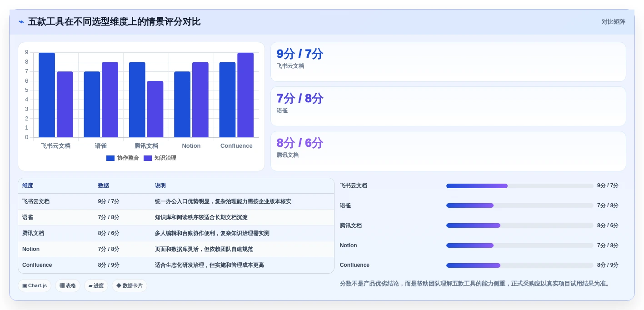The width and height of the screenshot is (644, 310).
Task: Click the 对比矩阵 label in header
Action: [x=613, y=22]
